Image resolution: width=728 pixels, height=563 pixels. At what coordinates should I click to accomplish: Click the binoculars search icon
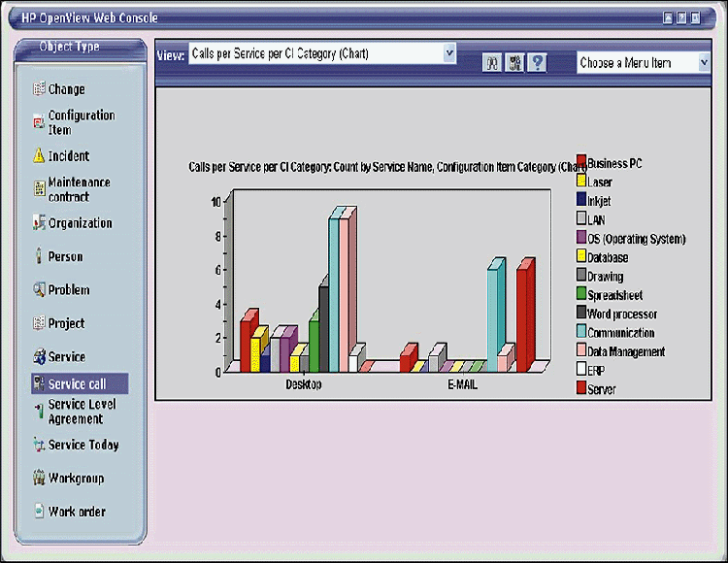tap(493, 62)
